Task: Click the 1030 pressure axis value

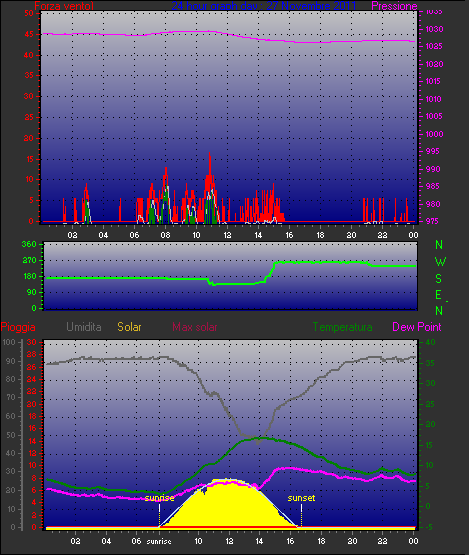Action: pyautogui.click(x=434, y=29)
